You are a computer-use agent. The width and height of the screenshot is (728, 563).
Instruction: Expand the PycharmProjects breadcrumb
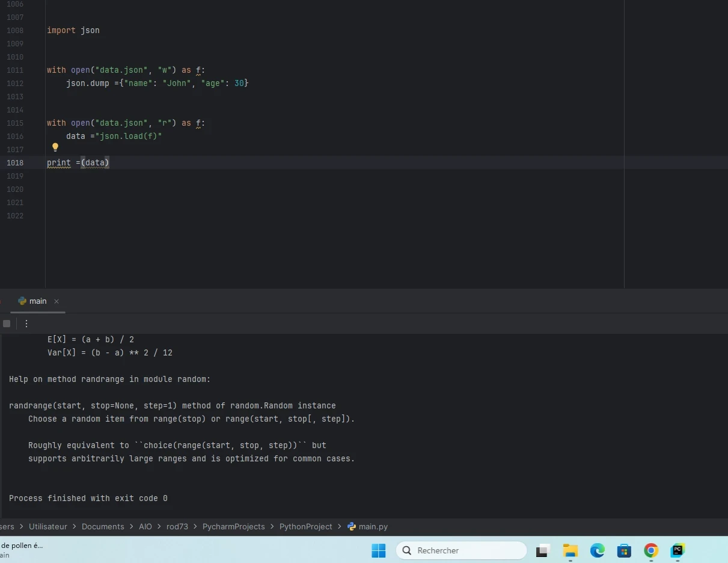coord(233,526)
